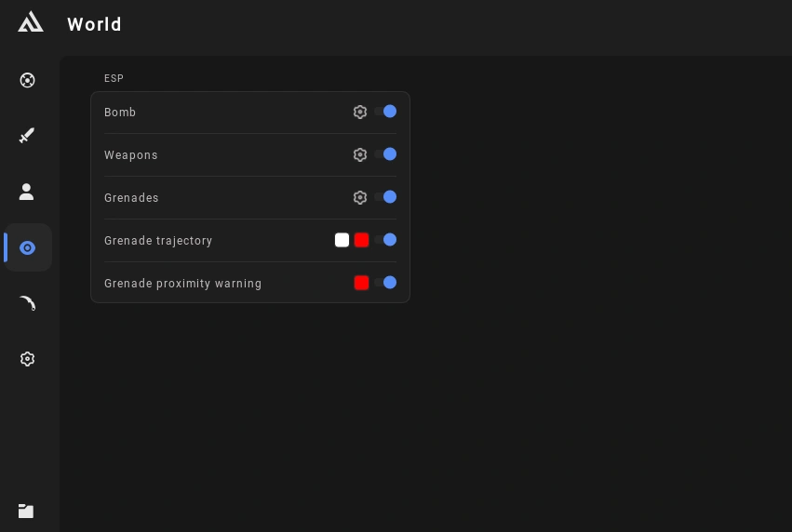Disable the Grenades ESP switch
The height and width of the screenshot is (532, 792).
coord(385,197)
